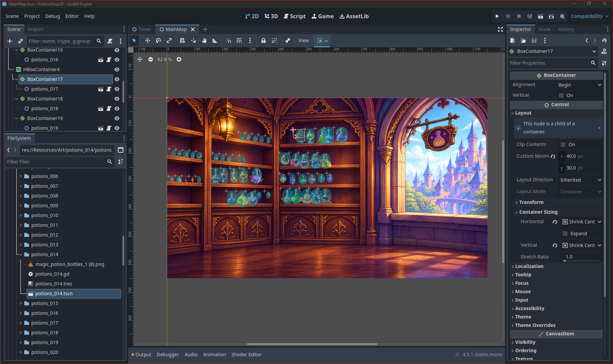Switch to the Timer scene tab
Viewport: 613px width, 364px height.
(x=142, y=29)
